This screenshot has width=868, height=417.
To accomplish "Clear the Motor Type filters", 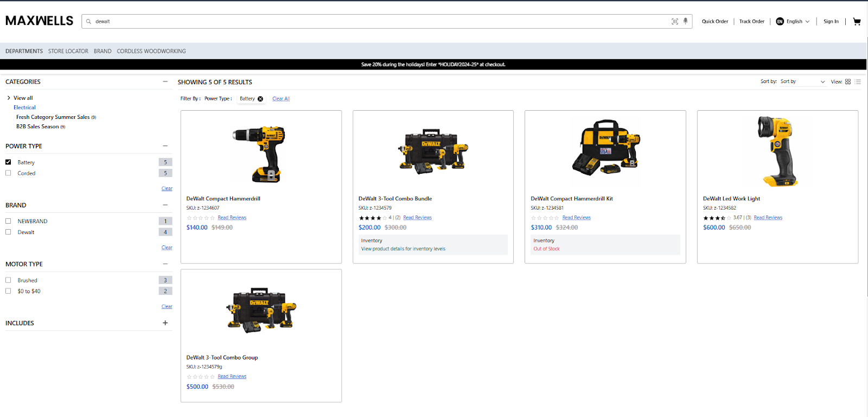I will [167, 307].
